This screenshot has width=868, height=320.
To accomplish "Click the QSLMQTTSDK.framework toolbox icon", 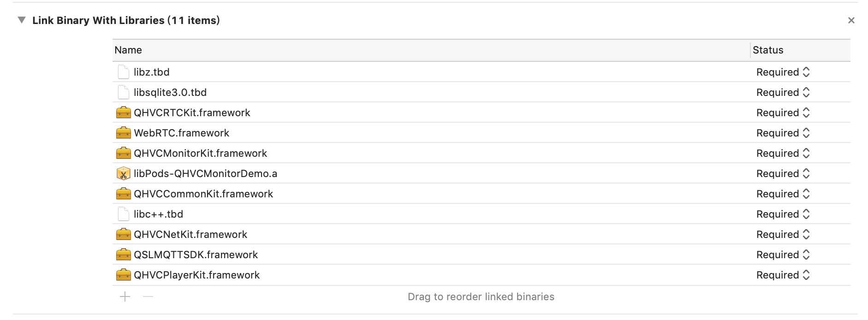I will 123,255.
